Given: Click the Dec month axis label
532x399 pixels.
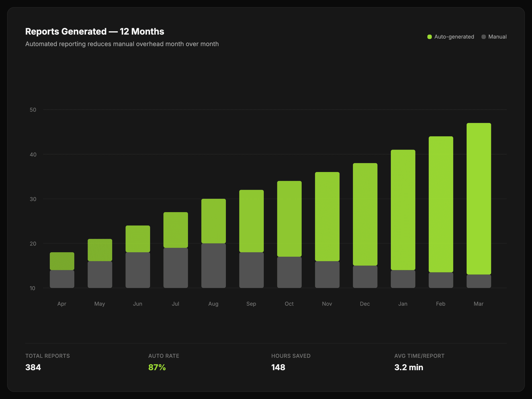Looking at the screenshot, I should click(x=365, y=304).
